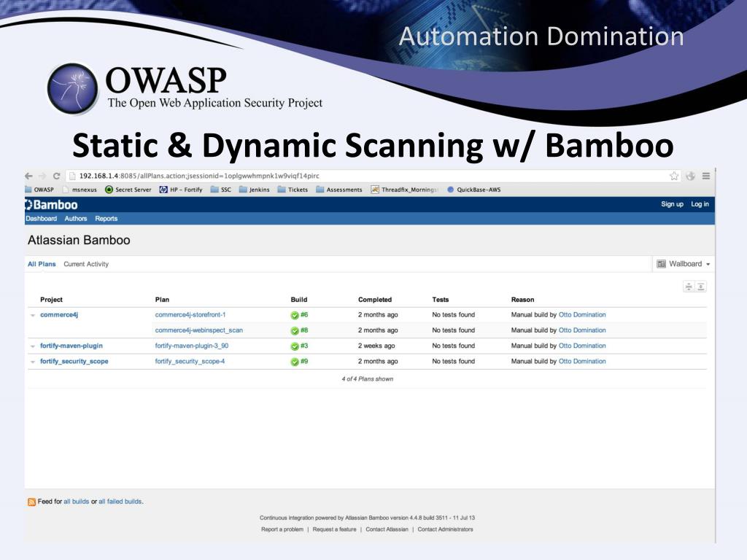Open the browser hamburger menu
Image resolution: width=747 pixels, height=560 pixels.
click(x=706, y=176)
